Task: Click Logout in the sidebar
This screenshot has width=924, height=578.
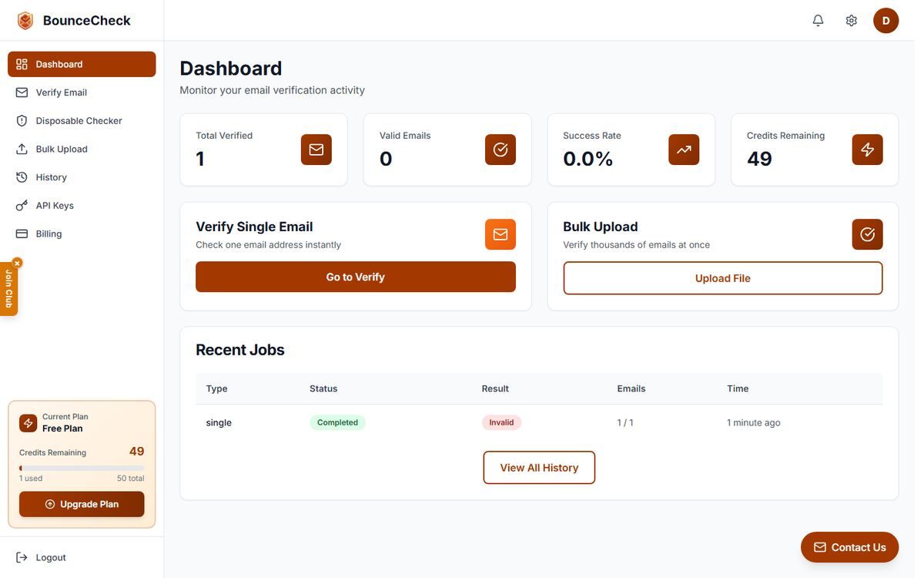Action: click(82, 557)
